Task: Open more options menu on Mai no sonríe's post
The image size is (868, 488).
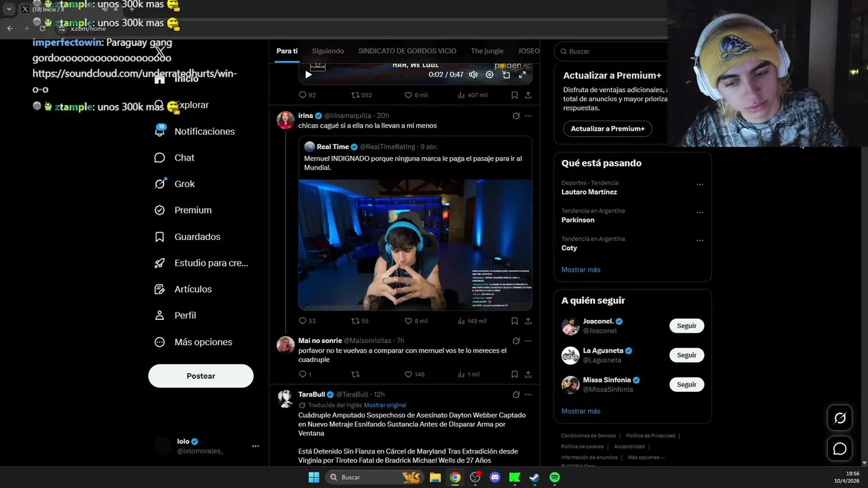Action: point(528,341)
